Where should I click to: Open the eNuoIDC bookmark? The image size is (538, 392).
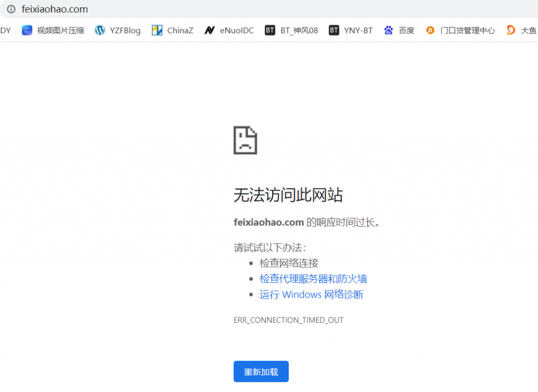(229, 30)
